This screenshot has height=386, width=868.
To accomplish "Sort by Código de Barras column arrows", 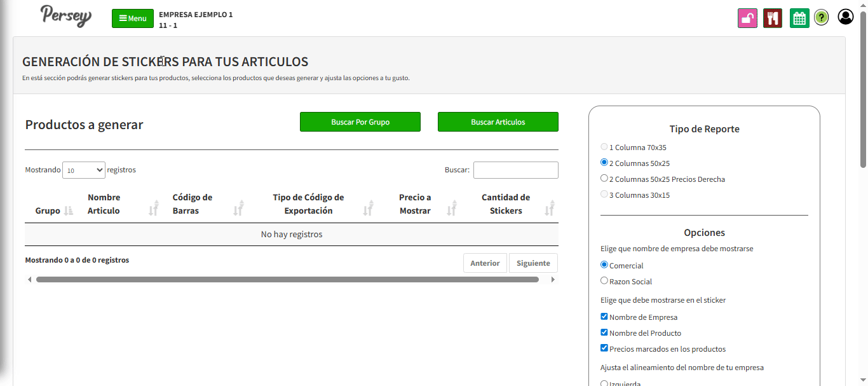I will [x=238, y=207].
